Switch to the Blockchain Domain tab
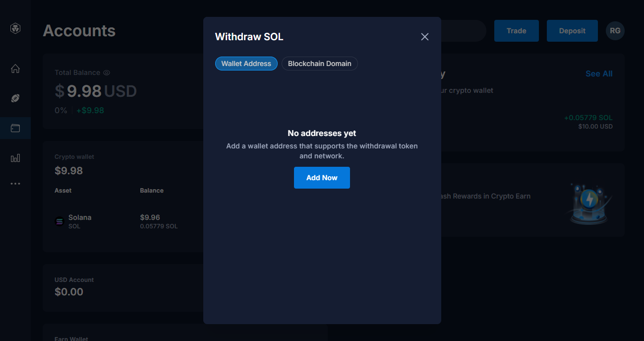 [x=320, y=64]
